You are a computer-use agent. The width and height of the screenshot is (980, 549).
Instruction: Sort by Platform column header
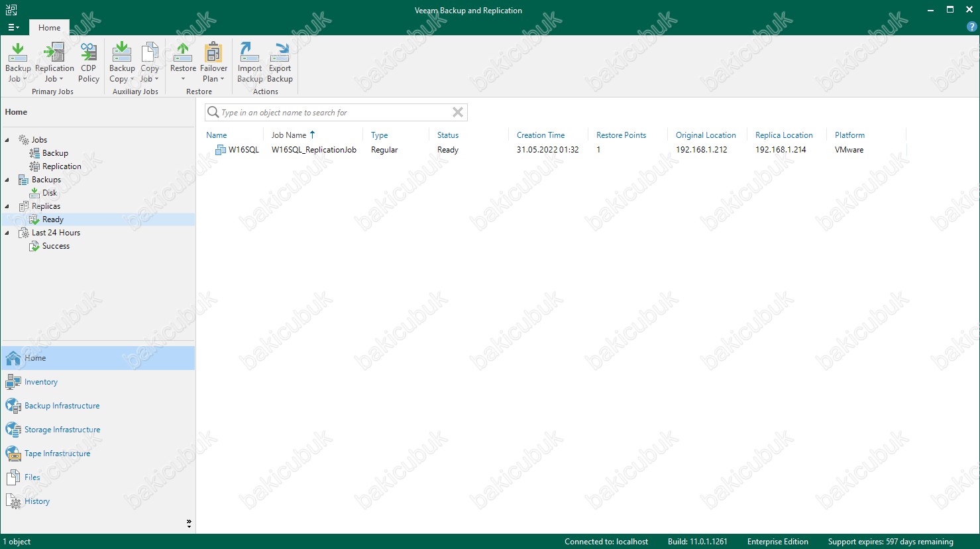(x=849, y=135)
